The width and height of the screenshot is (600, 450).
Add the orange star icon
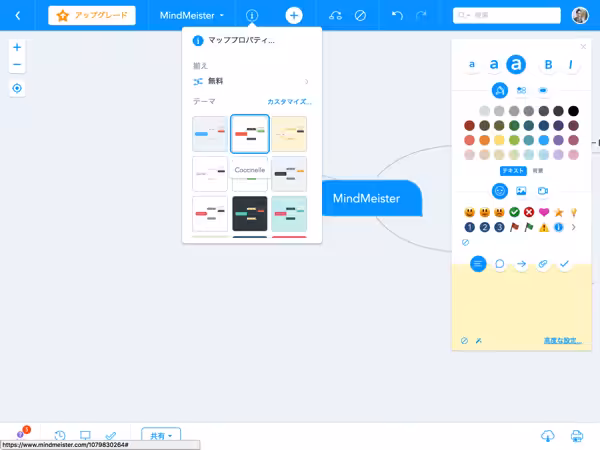559,212
